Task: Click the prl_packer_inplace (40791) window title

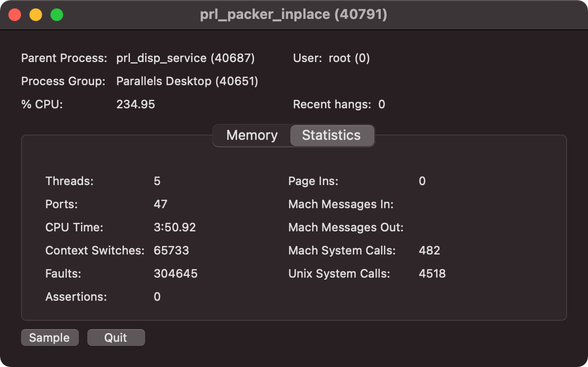Action: [x=293, y=15]
